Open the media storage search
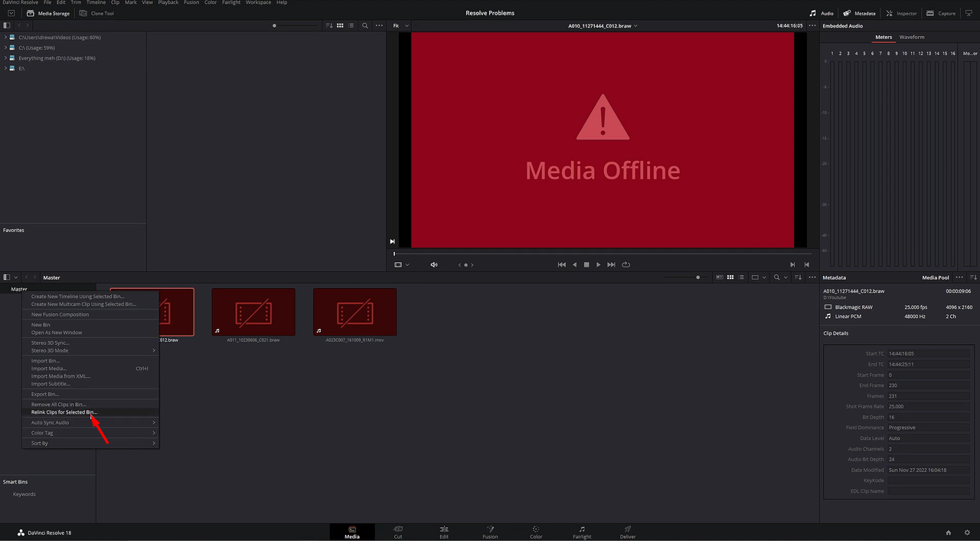This screenshot has width=980, height=541. tap(364, 25)
